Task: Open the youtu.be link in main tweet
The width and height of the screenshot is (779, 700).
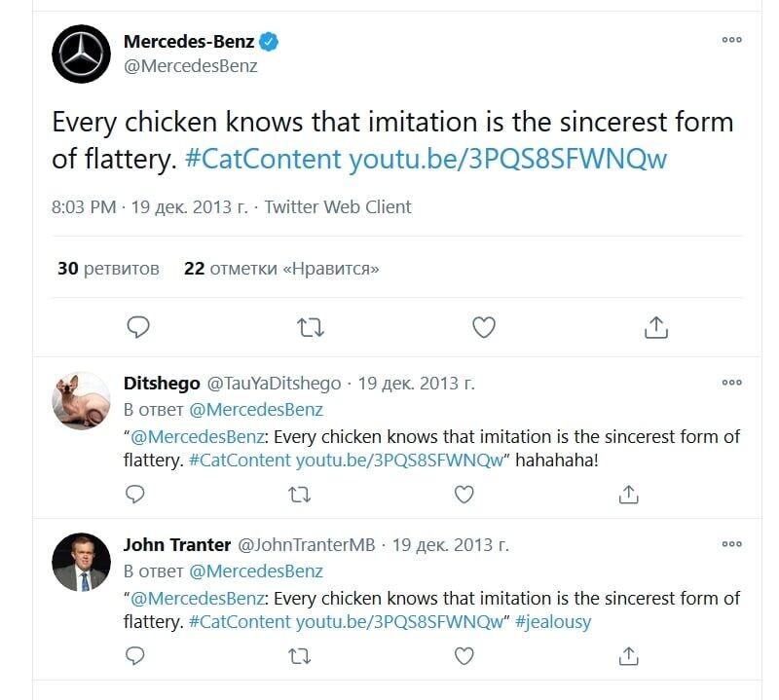Action: click(x=507, y=159)
